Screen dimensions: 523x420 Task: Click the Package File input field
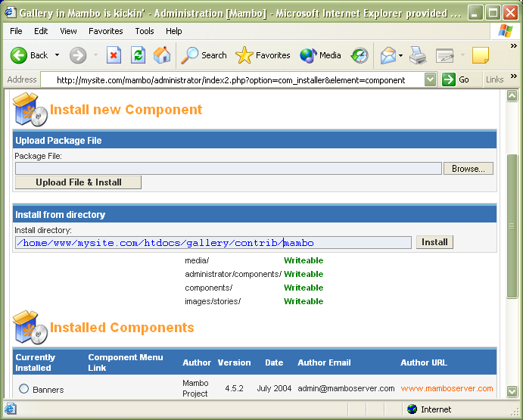(229, 169)
